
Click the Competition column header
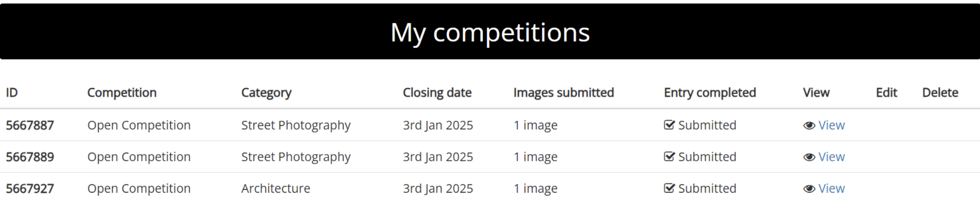pyautogui.click(x=122, y=93)
